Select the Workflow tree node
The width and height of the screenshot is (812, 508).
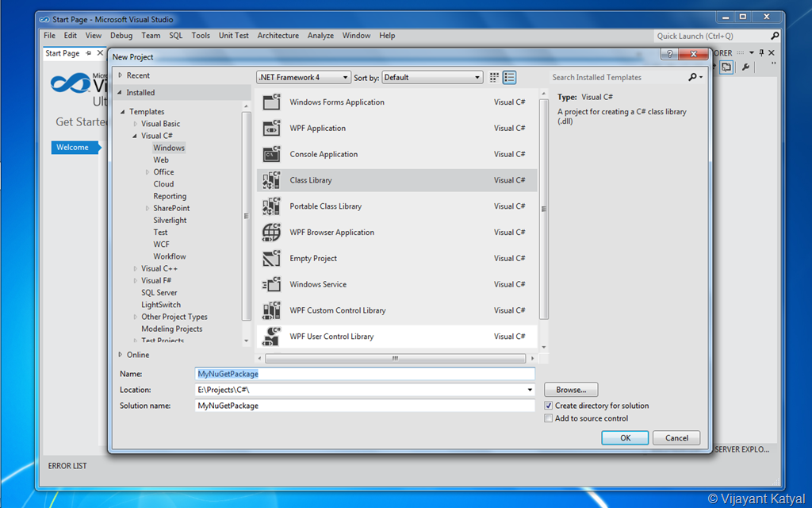[170, 256]
